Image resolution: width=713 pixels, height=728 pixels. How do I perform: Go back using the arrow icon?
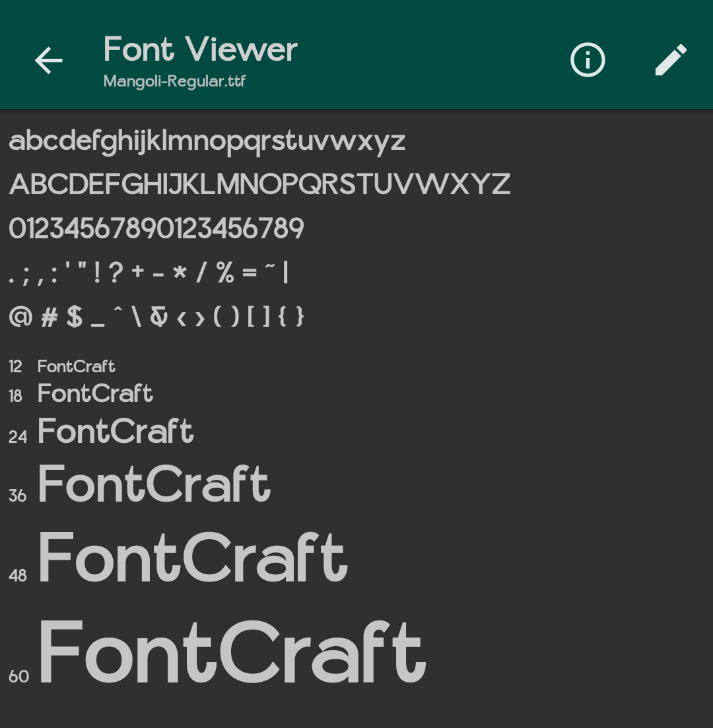click(48, 60)
